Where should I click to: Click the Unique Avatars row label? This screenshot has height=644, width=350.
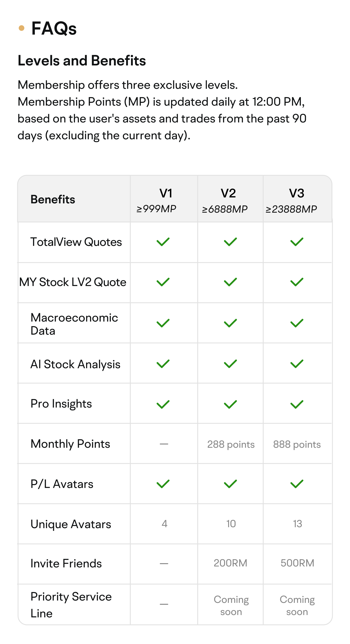coord(71,524)
